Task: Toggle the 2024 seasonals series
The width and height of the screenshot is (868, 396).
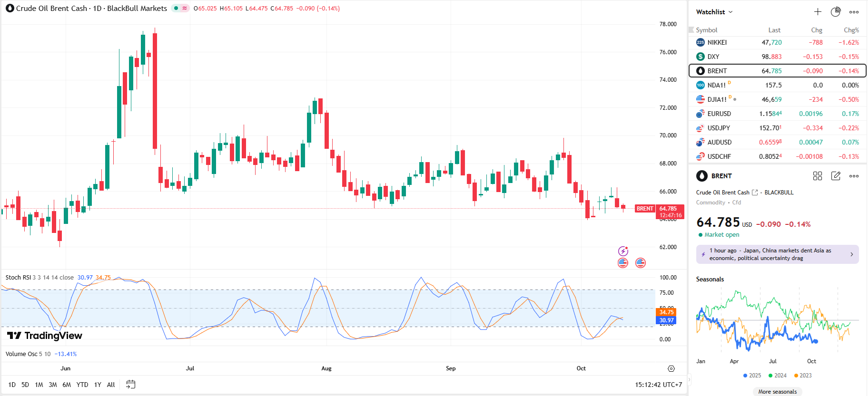Action: [778, 376]
